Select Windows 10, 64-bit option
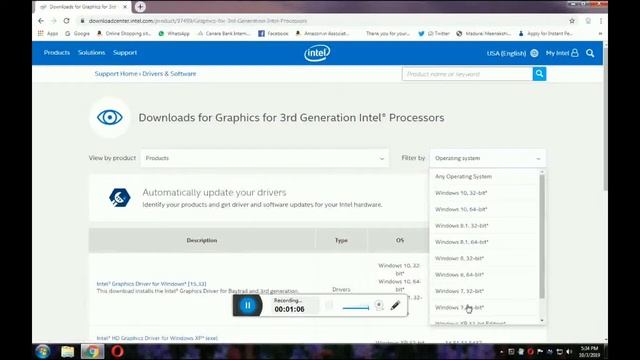640x360 pixels. coord(484,209)
